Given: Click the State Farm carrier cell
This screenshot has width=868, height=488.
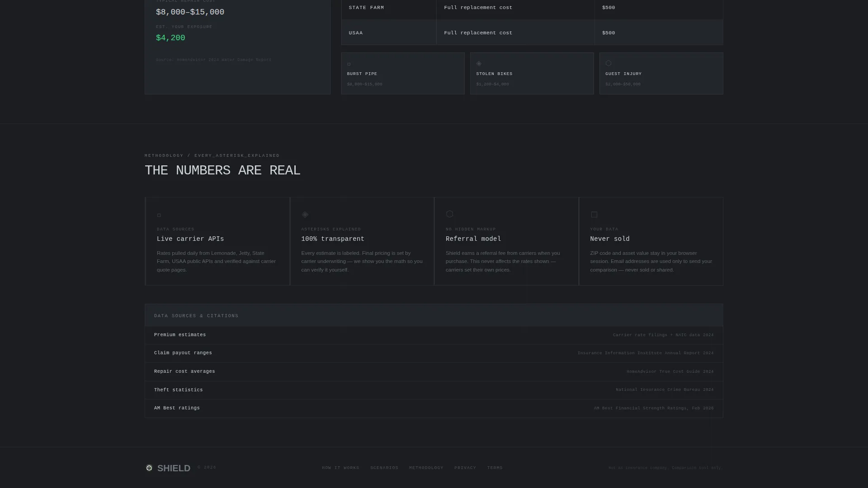Looking at the screenshot, I should pos(389,8).
